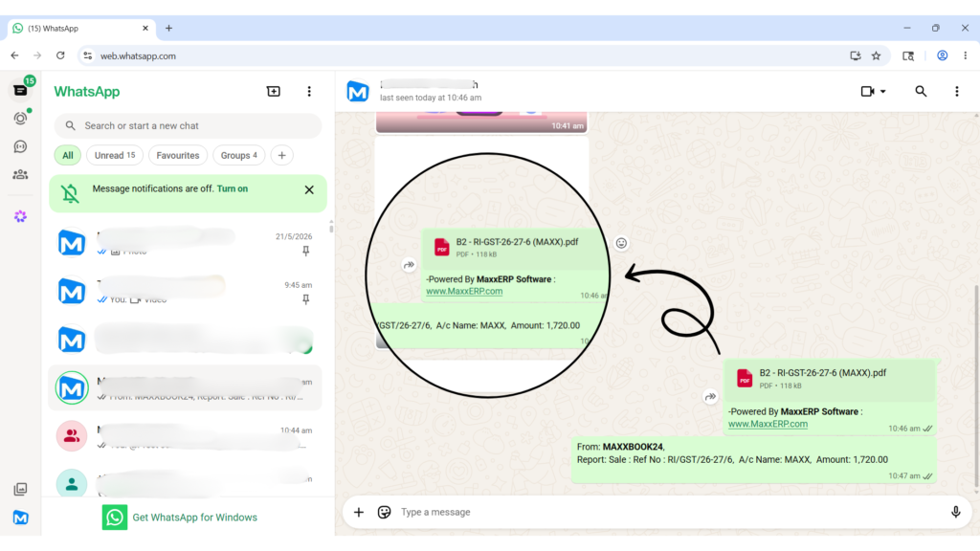
Task: Record a voice message with microphone
Action: pos(955,513)
